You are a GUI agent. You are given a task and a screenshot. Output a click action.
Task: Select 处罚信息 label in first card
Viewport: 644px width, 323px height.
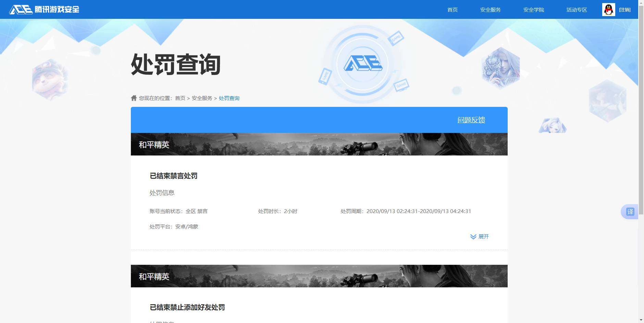point(162,193)
